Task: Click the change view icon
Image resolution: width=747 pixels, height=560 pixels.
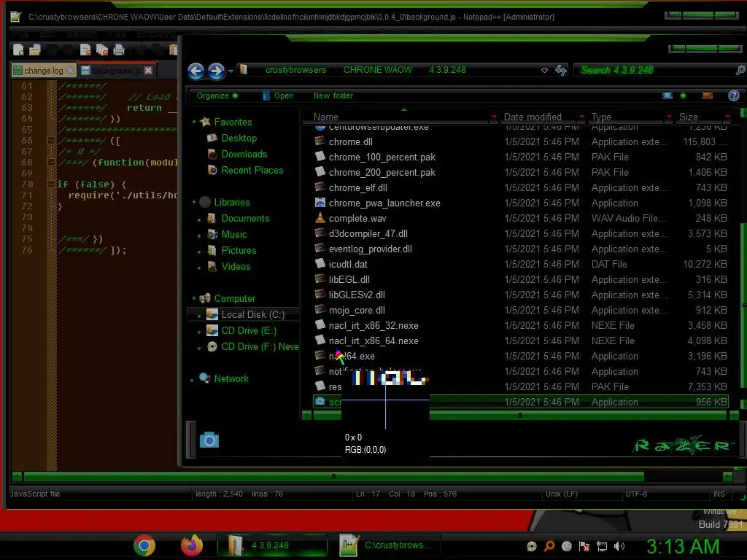Action: (x=667, y=96)
